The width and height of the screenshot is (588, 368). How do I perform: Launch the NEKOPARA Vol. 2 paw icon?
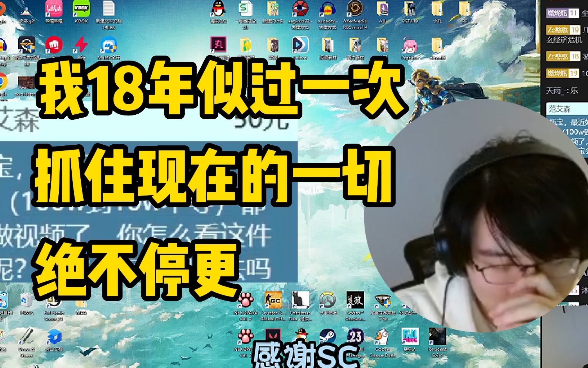coord(246,300)
